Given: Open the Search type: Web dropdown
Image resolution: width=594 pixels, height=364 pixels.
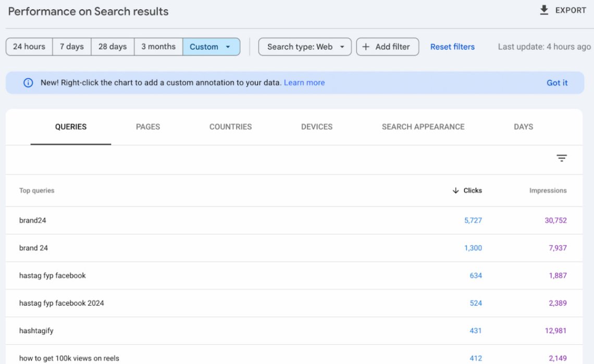Looking at the screenshot, I should coord(305,47).
